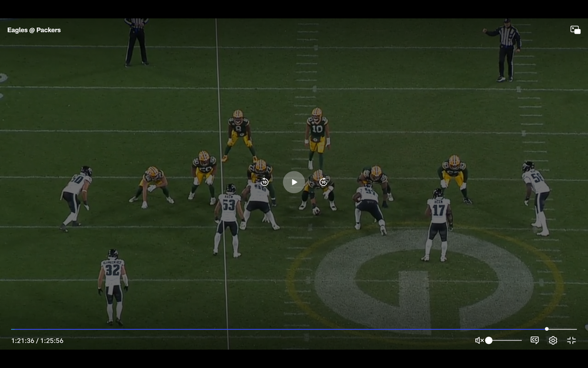This screenshot has height=368, width=588.
Task: Click Eagles player number 17 in the video
Action: tap(438, 224)
